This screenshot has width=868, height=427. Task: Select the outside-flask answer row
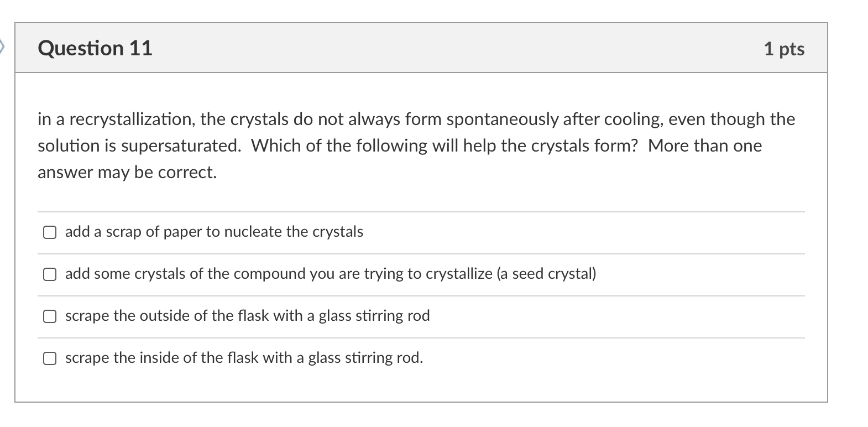point(247,316)
